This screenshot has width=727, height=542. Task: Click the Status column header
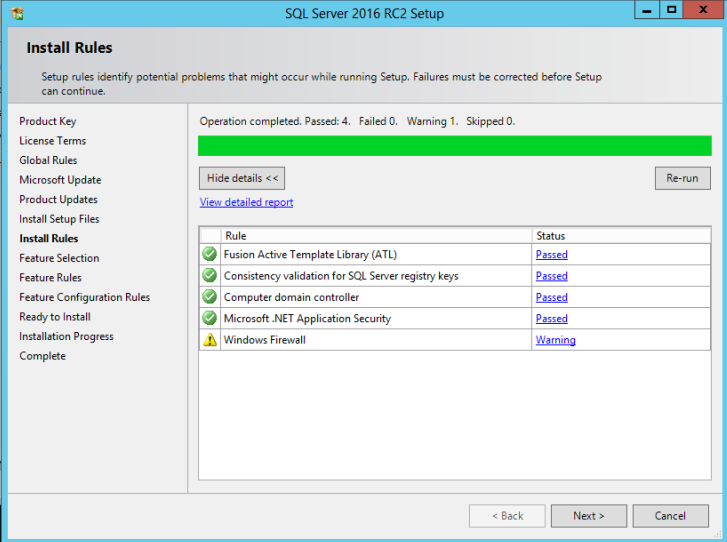click(621, 236)
